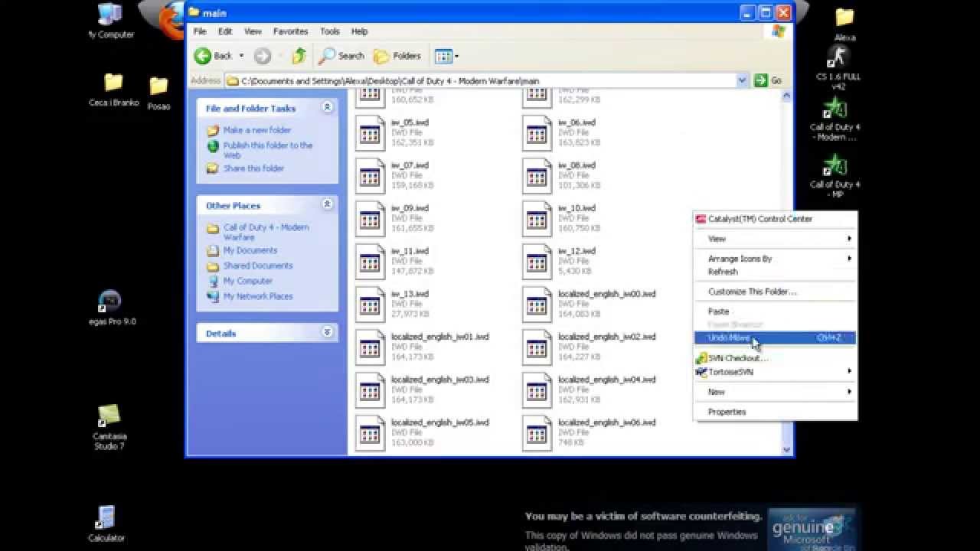Click Make a new folder
Image resolution: width=980 pixels, height=551 pixels.
click(257, 130)
